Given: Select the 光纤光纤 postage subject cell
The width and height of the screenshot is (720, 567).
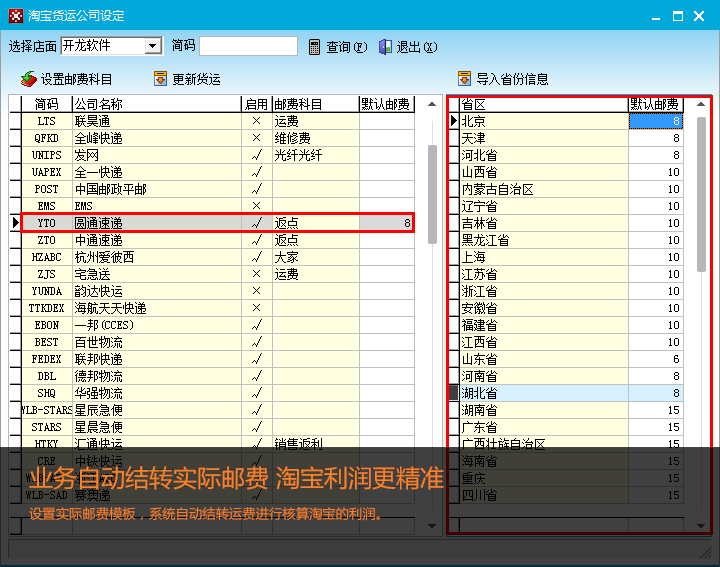Looking at the screenshot, I should click(315, 155).
